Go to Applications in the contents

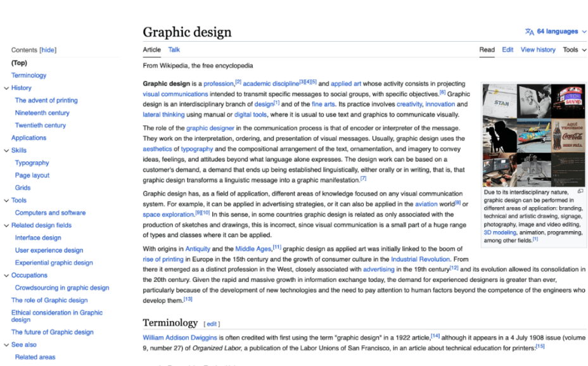[x=29, y=138]
